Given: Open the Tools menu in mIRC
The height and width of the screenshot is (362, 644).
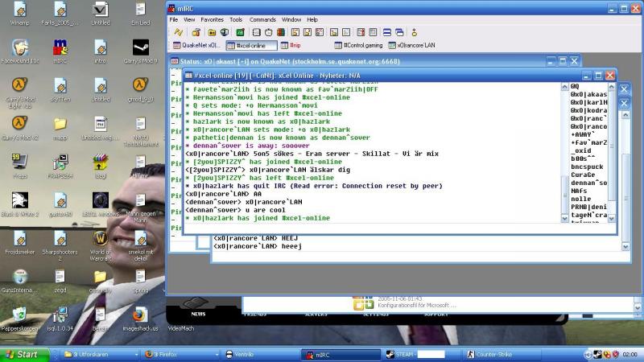Looking at the screenshot, I should (236, 19).
